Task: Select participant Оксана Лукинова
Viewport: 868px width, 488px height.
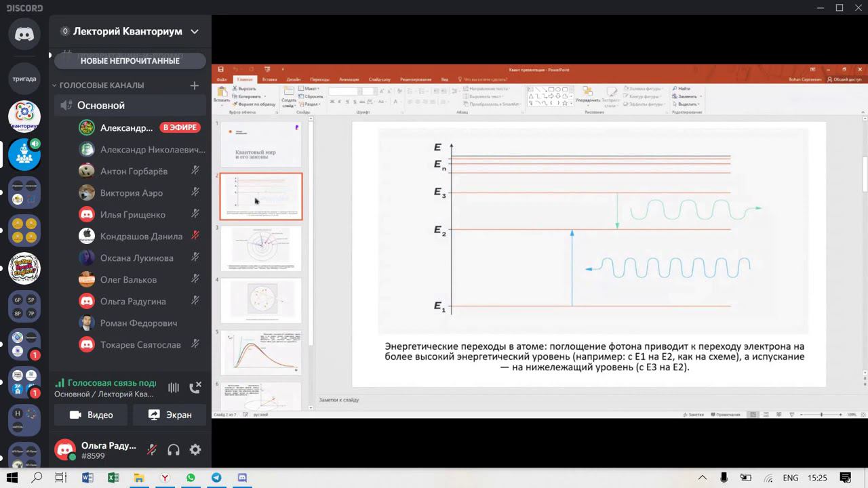Action: click(x=141, y=258)
